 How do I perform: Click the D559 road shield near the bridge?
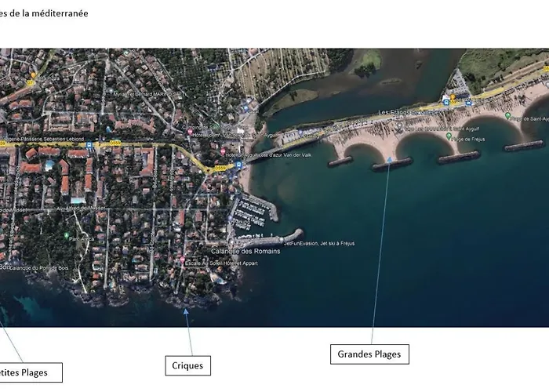(x=220, y=168)
